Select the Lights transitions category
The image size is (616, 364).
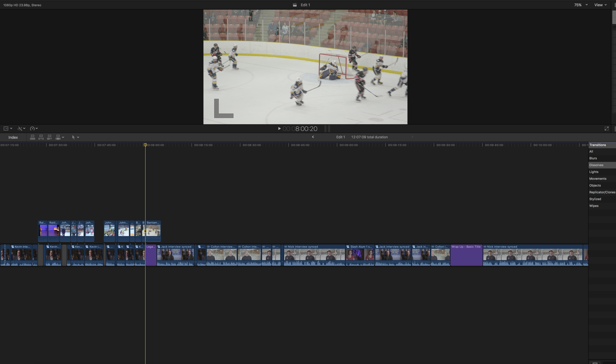coord(602,172)
